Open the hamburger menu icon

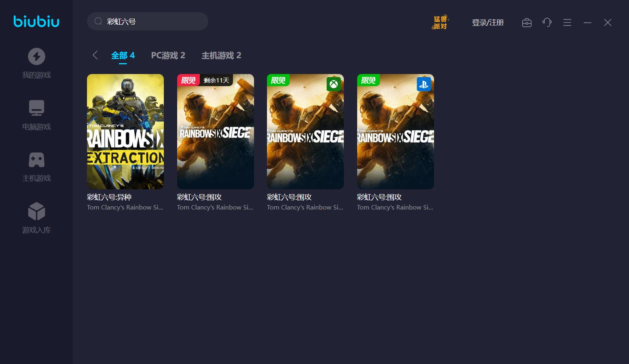pyautogui.click(x=567, y=23)
